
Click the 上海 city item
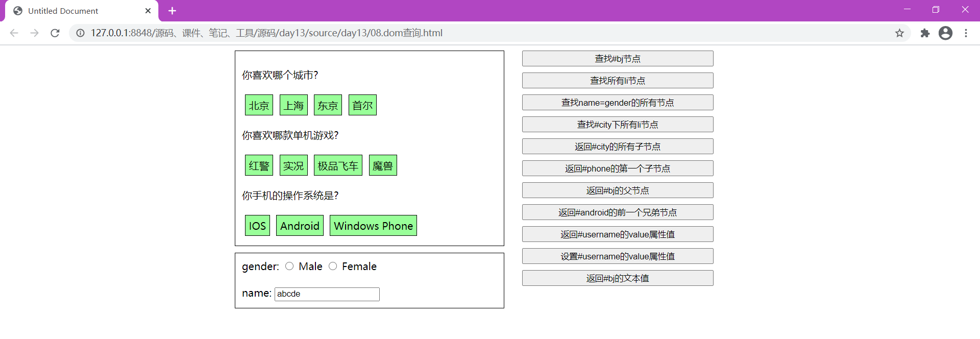[293, 105]
